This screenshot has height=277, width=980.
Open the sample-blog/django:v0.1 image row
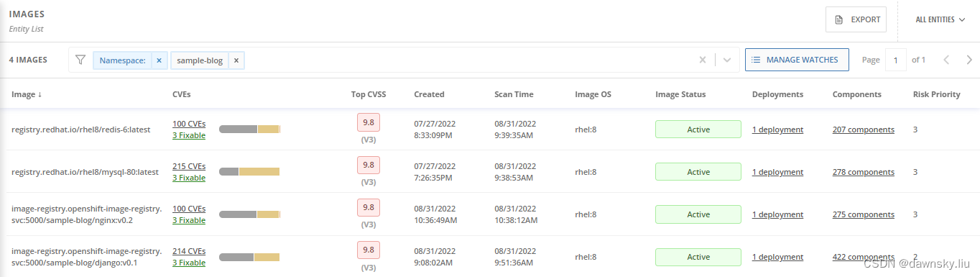tap(490, 257)
